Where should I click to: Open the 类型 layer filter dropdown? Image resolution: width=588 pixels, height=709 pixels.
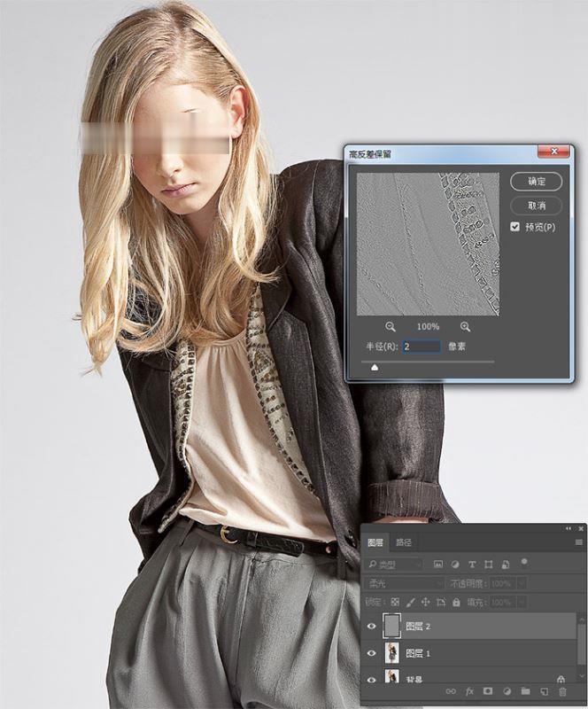tap(394, 565)
